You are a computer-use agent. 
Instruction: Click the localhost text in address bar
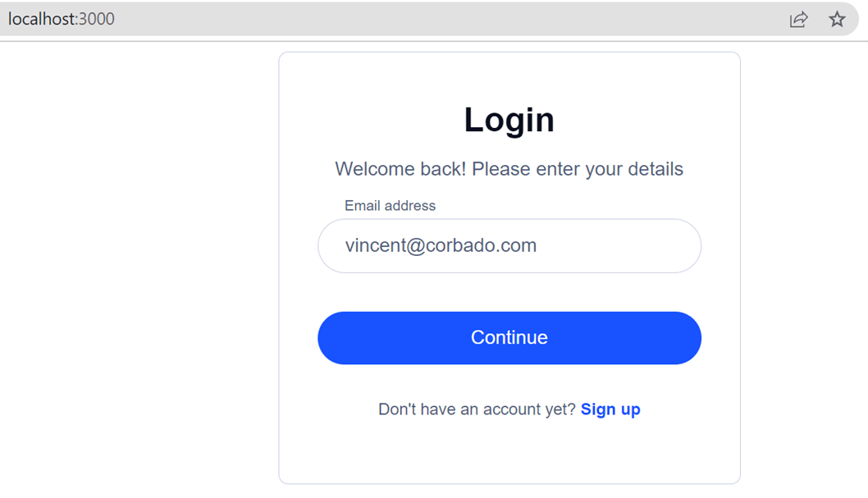(41, 19)
